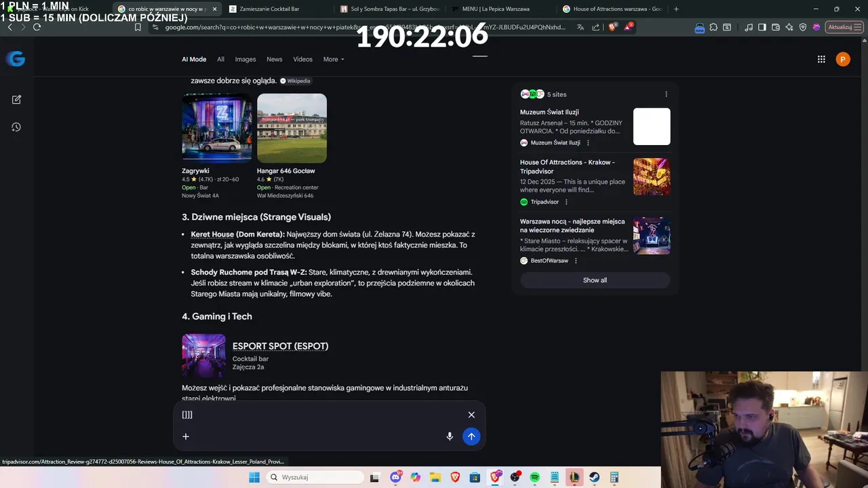
Task: Open the Windows Start menu
Action: [254, 477]
